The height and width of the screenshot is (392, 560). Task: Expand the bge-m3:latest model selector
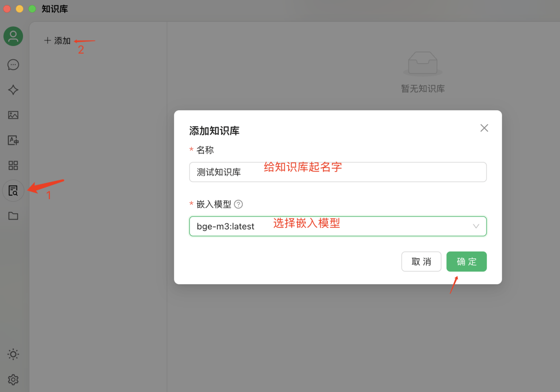[476, 226]
